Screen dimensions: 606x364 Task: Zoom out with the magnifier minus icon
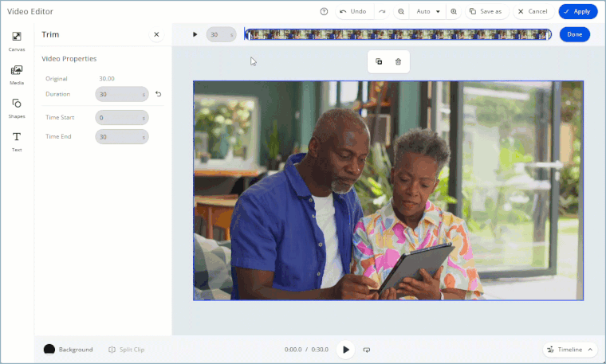click(401, 11)
